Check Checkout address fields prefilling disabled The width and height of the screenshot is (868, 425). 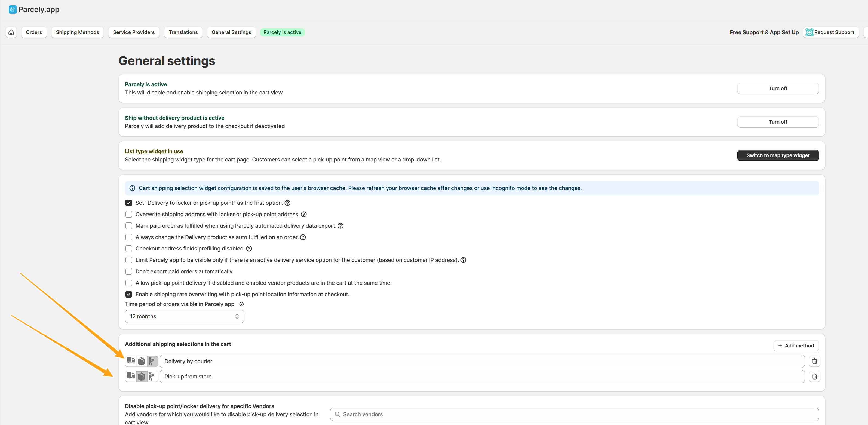(129, 248)
